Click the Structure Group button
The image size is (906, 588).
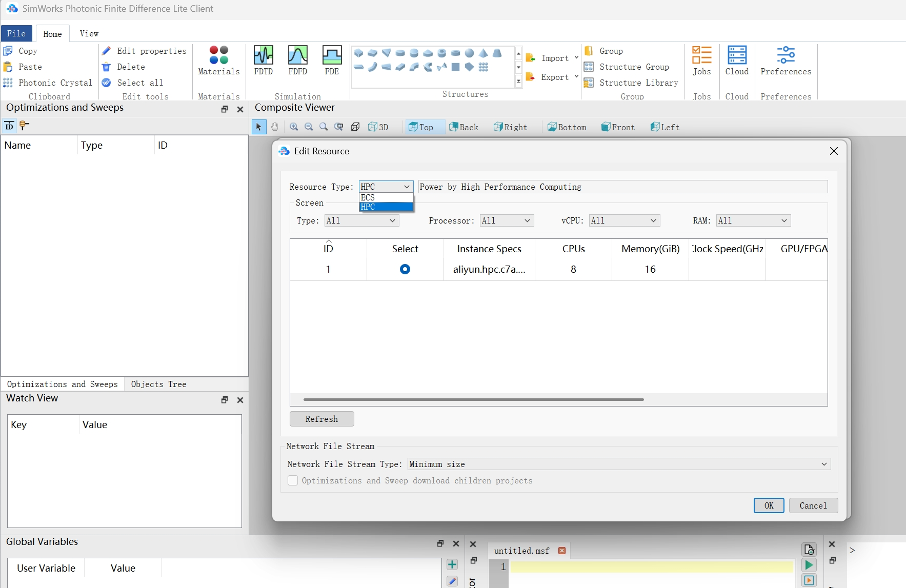click(627, 67)
